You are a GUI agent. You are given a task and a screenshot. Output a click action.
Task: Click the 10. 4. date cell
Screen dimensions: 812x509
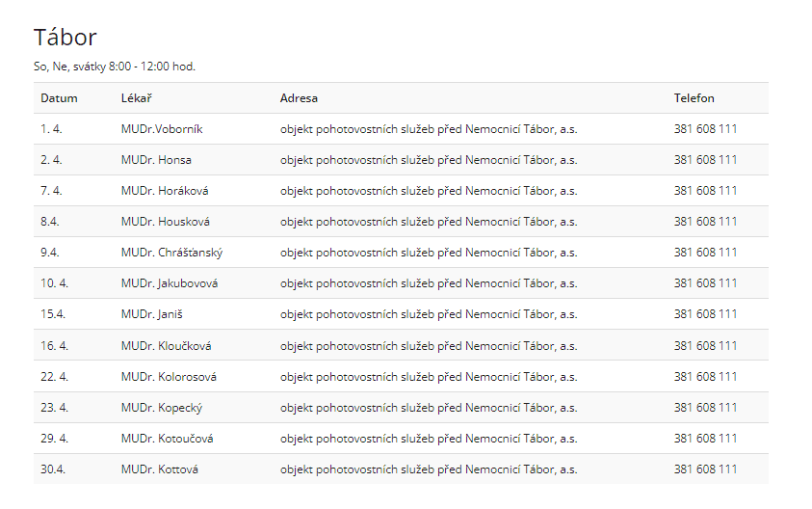click(54, 283)
